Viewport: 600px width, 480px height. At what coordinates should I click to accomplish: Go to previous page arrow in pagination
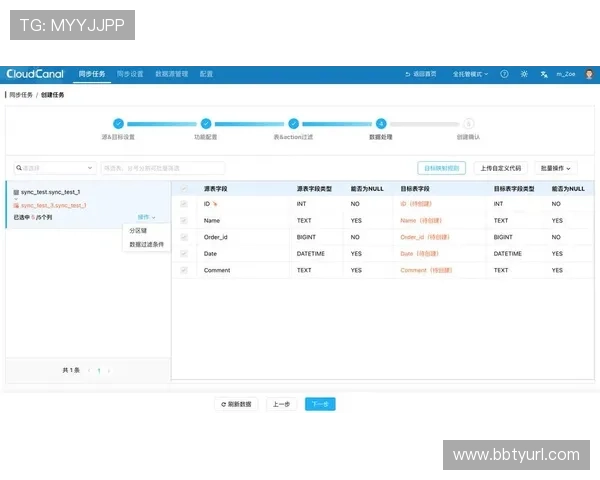(89, 371)
